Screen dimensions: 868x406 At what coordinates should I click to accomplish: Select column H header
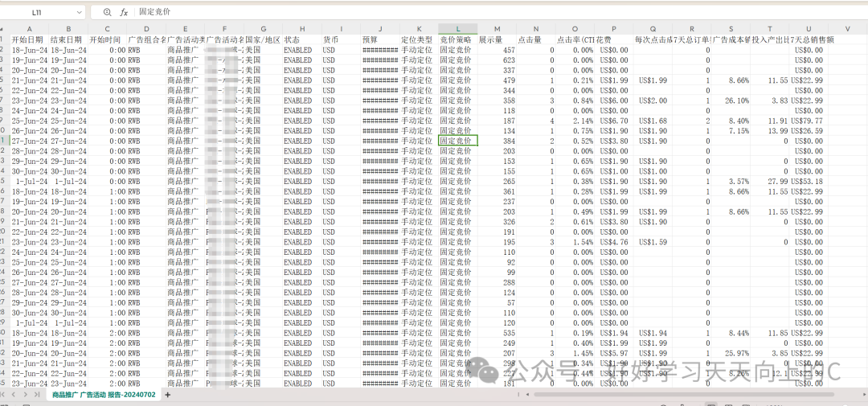301,29
